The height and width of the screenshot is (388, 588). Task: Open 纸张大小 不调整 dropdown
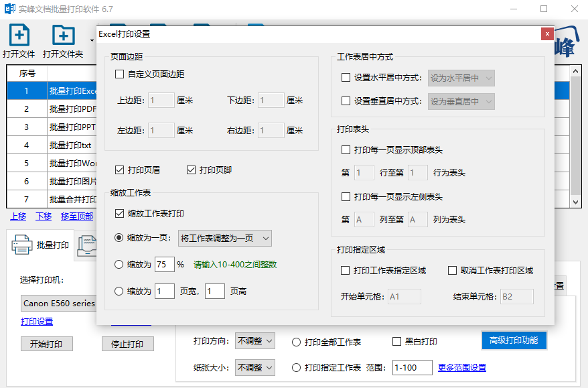pos(255,368)
